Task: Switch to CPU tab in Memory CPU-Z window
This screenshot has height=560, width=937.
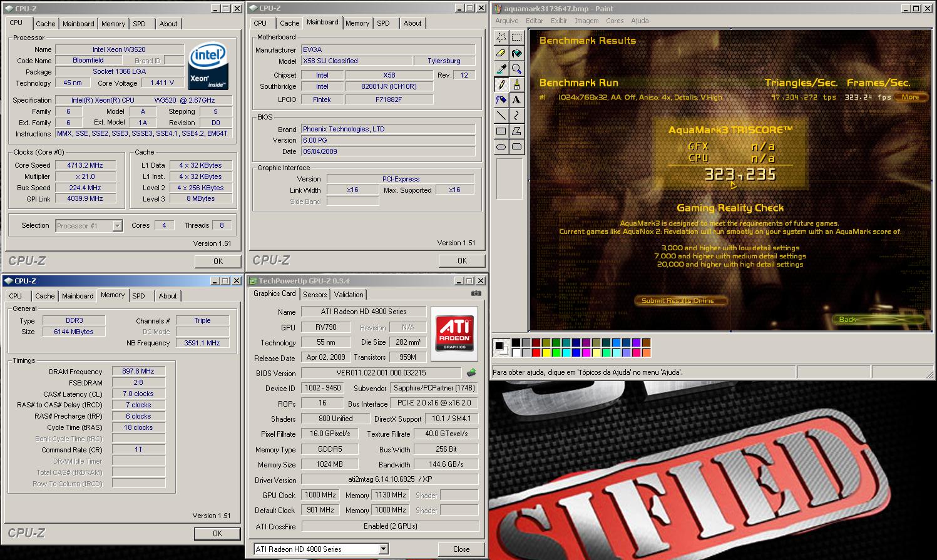Action: [x=16, y=296]
